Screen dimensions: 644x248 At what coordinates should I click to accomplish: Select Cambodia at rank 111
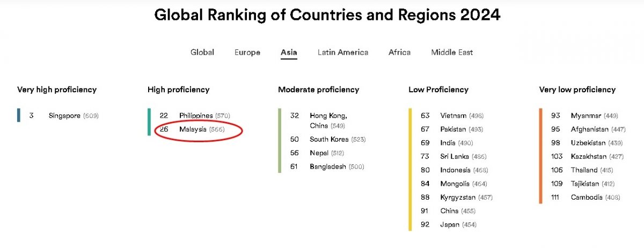click(587, 197)
